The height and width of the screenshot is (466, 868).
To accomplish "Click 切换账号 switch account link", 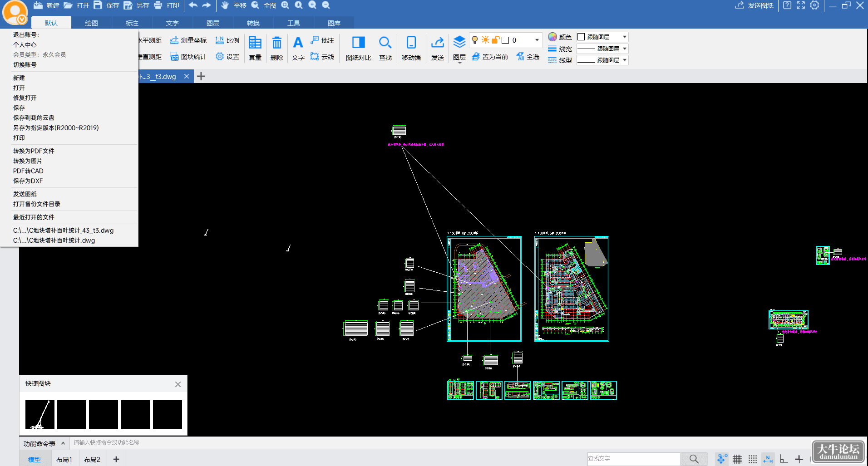I will tap(25, 65).
